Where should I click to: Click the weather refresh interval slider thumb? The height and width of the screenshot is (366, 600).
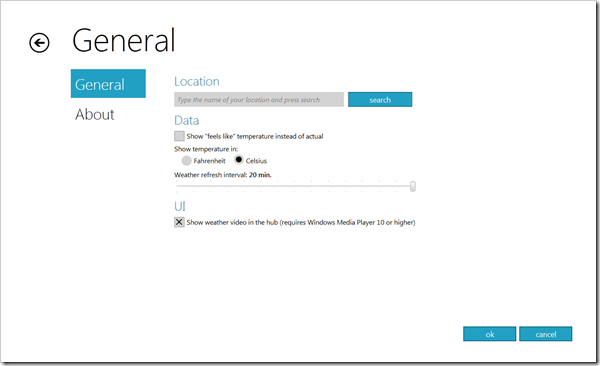click(x=413, y=186)
